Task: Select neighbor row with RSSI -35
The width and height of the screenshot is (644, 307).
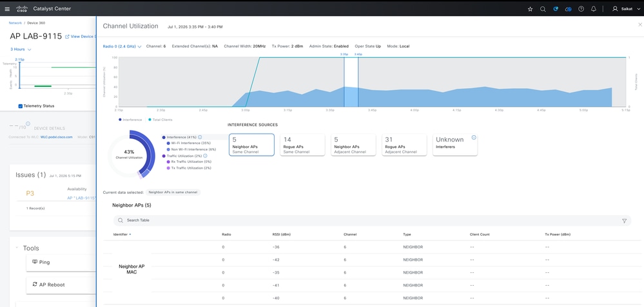Action: 372,273
